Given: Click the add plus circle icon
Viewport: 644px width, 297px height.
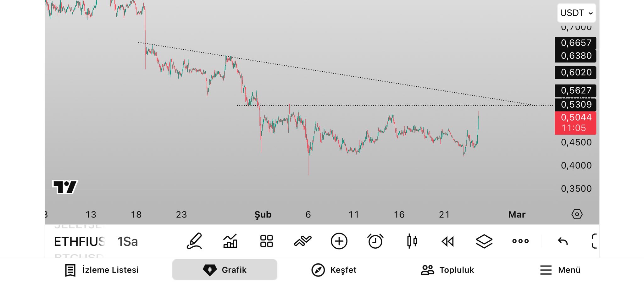Looking at the screenshot, I should 339,241.
